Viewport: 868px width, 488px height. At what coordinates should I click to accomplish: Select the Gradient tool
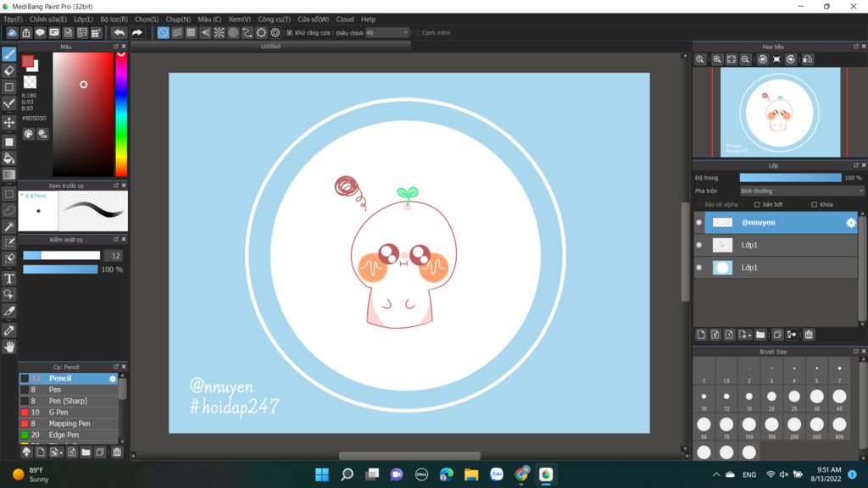[8, 175]
